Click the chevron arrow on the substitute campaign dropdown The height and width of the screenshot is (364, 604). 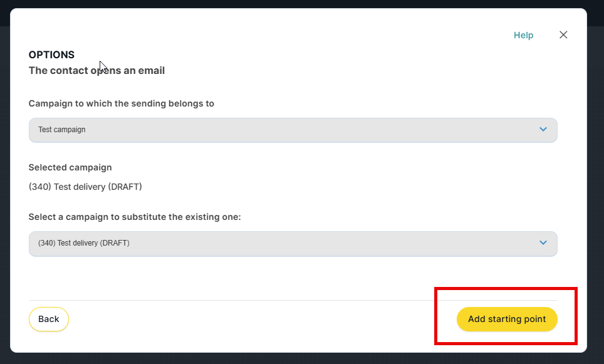543,243
